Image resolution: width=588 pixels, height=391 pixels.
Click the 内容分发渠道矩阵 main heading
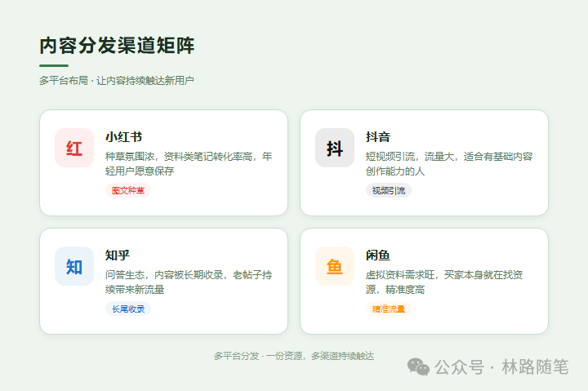point(117,46)
